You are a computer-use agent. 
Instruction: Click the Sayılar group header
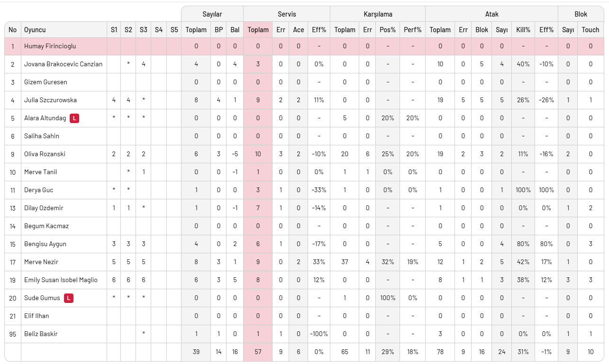pyautogui.click(x=212, y=14)
